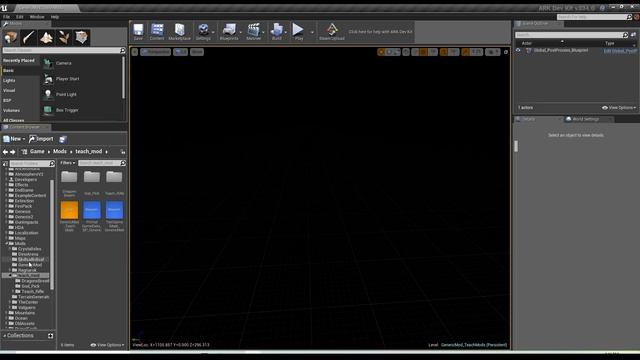
Task: Open the Content toolbar icon
Action: point(157,31)
